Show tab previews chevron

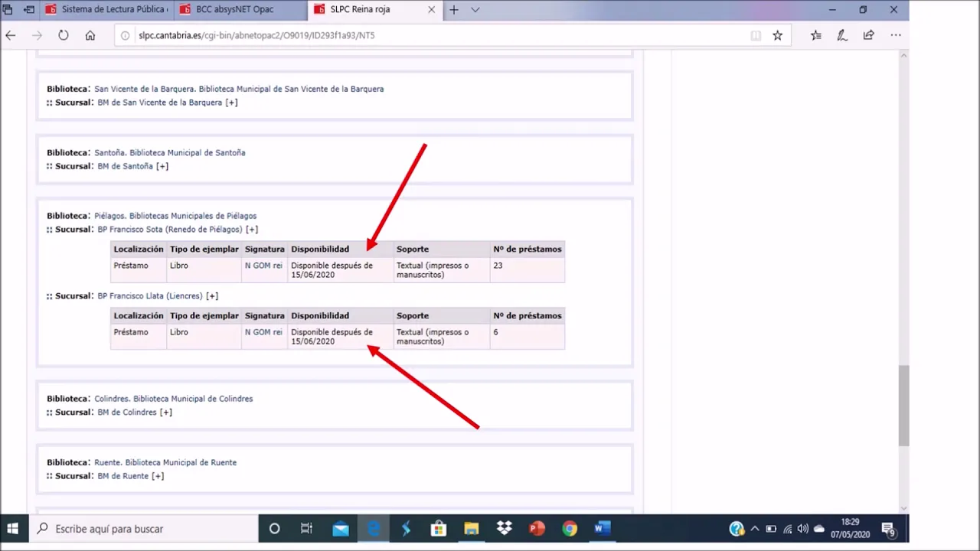[475, 10]
